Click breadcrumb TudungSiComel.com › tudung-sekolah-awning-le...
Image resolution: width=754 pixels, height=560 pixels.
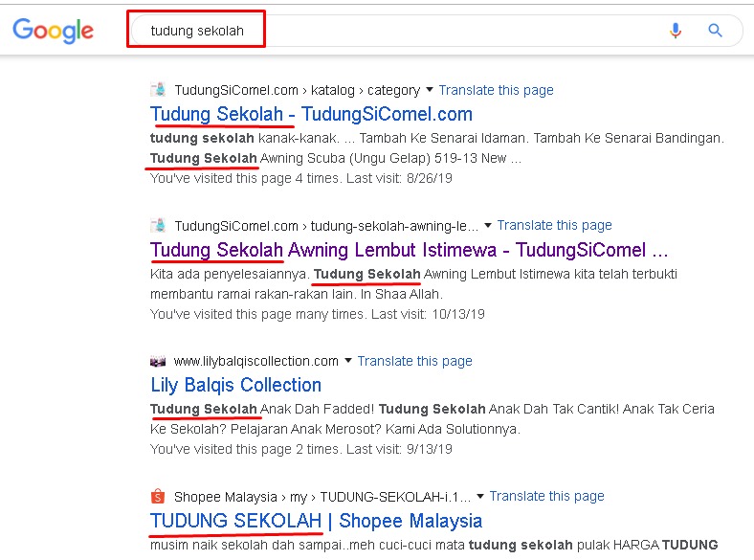(326, 226)
